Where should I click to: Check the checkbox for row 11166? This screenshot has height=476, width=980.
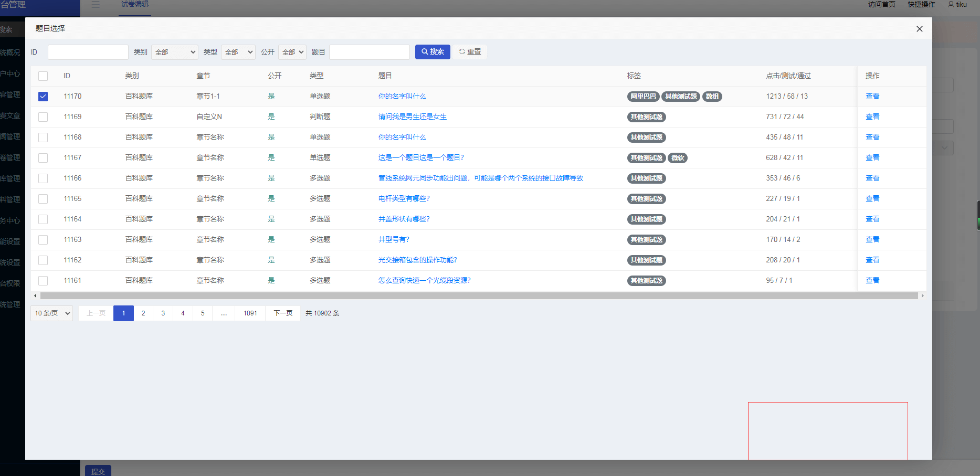click(43, 178)
